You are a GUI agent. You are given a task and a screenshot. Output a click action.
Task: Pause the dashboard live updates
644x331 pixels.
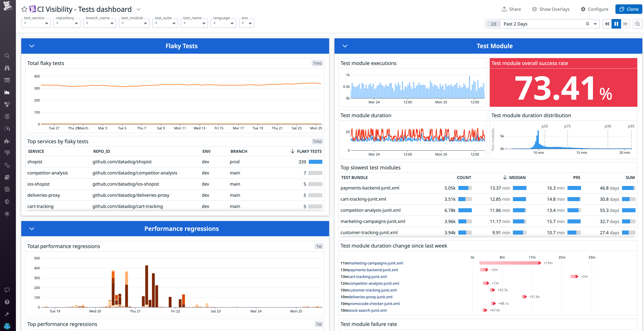616,24
